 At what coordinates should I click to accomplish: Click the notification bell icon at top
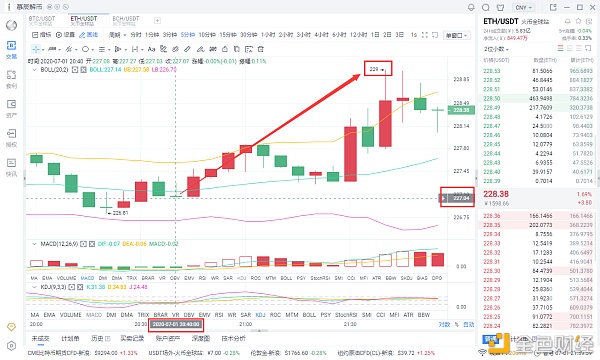click(x=471, y=7)
